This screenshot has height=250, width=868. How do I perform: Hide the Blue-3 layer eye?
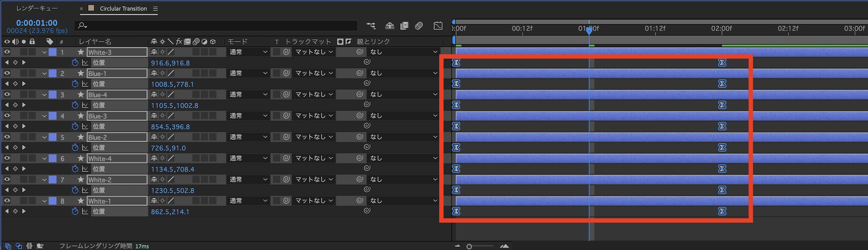click(x=7, y=115)
